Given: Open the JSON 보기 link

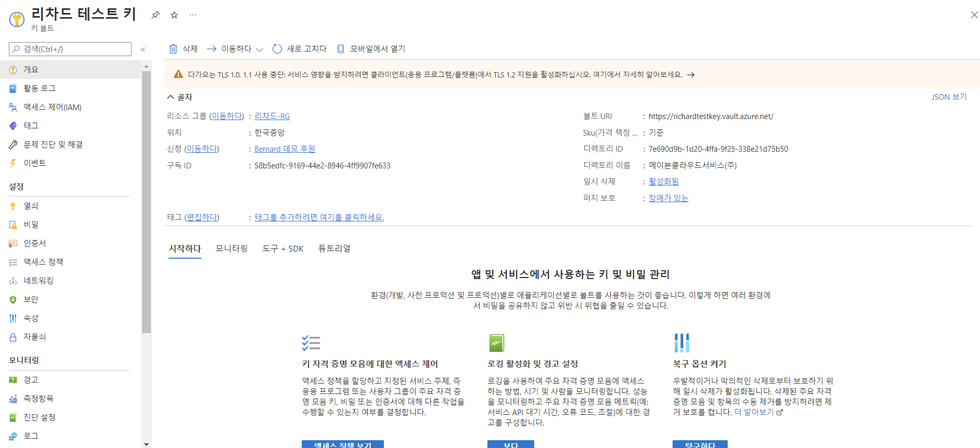Looking at the screenshot, I should coord(949,97).
